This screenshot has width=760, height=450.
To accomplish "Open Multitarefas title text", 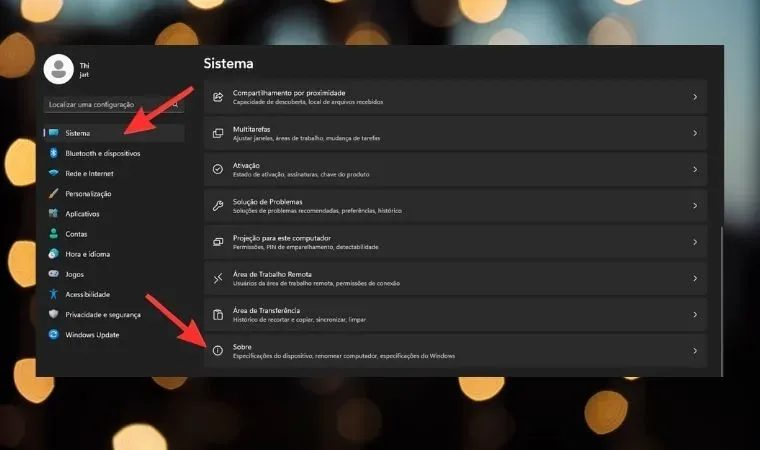I will tap(252, 129).
